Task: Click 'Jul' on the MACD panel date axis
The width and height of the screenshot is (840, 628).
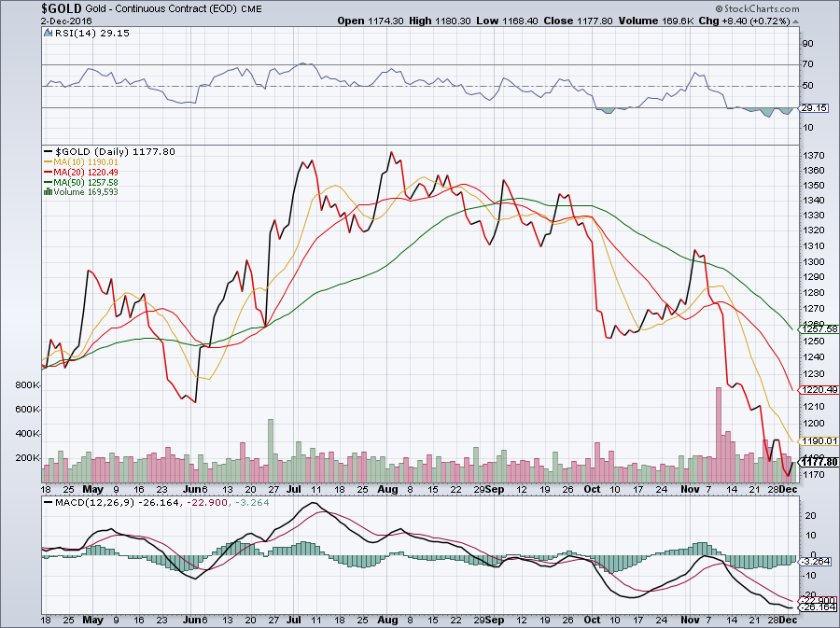Action: (x=294, y=620)
